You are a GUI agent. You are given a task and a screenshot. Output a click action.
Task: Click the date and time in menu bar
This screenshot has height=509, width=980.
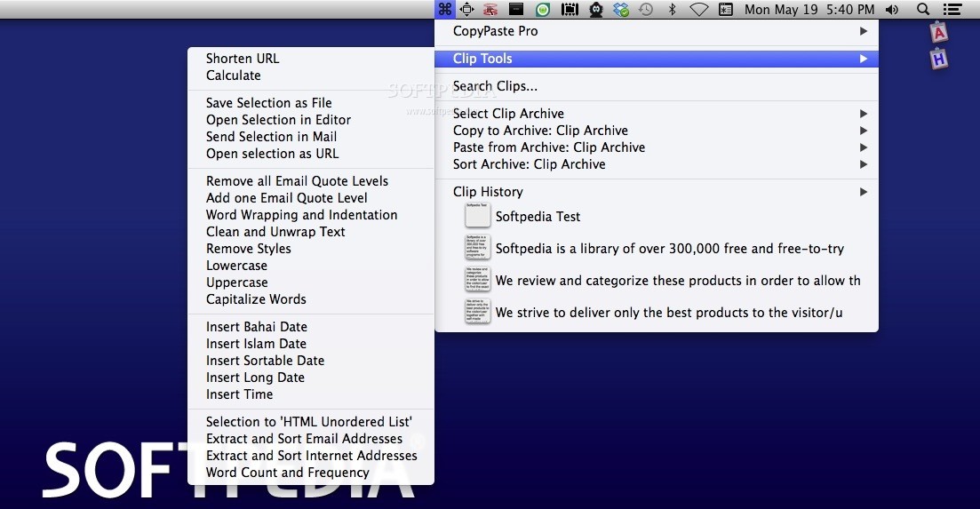(x=809, y=10)
